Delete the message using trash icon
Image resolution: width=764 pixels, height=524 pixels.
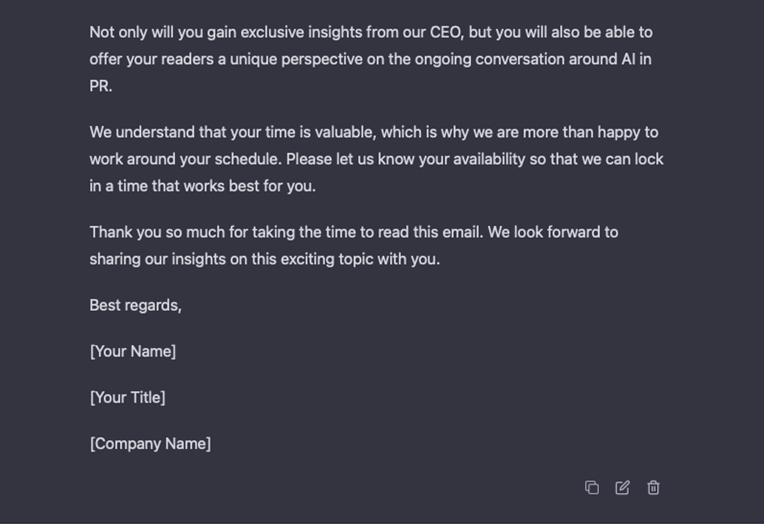point(653,487)
